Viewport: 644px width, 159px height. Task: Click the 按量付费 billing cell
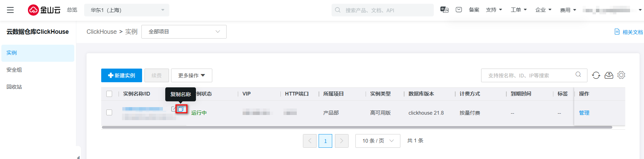coord(470,113)
